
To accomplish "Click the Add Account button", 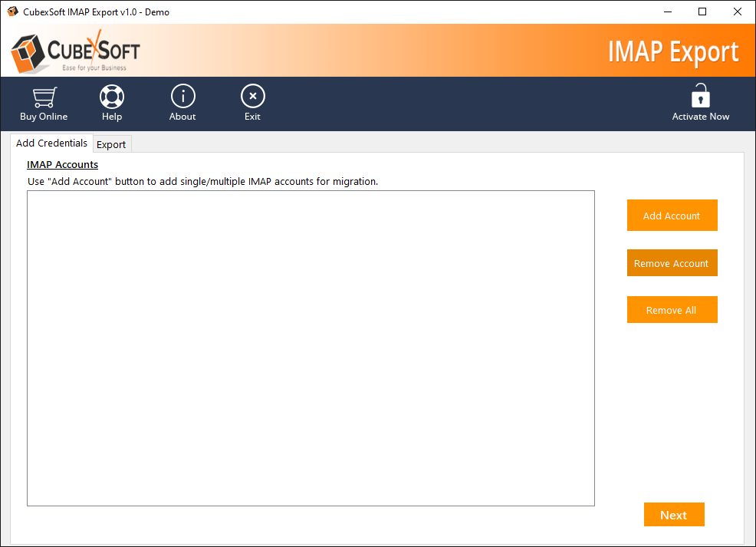I will [x=672, y=216].
